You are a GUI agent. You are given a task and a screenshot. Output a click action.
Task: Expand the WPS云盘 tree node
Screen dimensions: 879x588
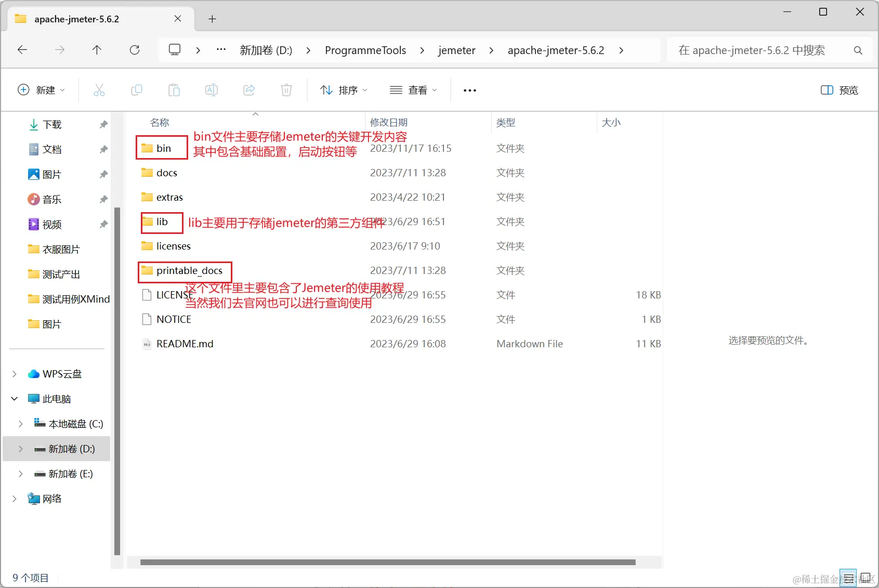[15, 374]
